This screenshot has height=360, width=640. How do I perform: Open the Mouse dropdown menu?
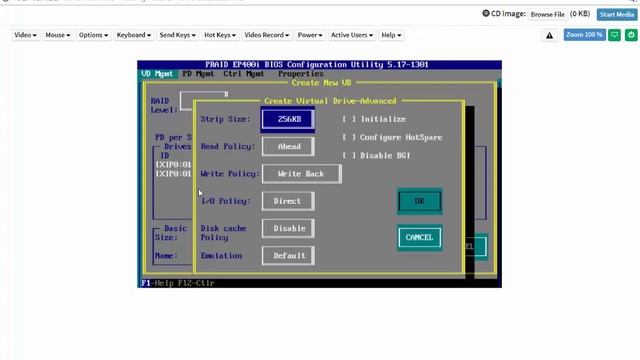(x=58, y=35)
